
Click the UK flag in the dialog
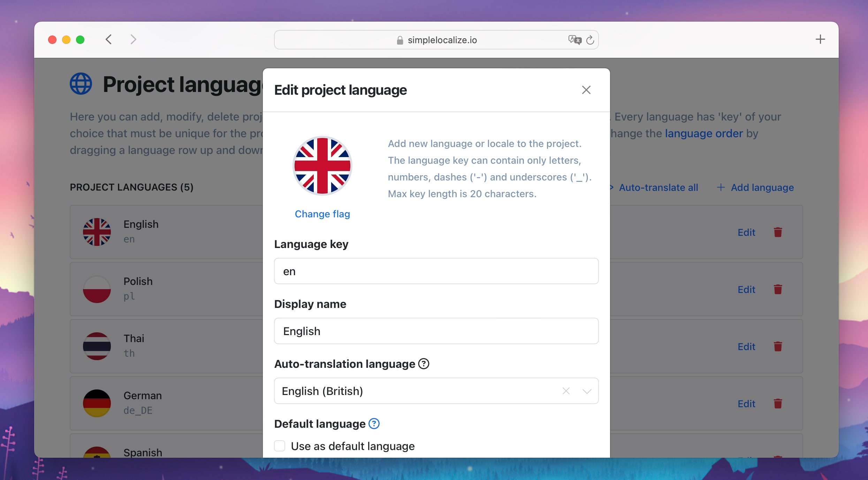tap(322, 166)
